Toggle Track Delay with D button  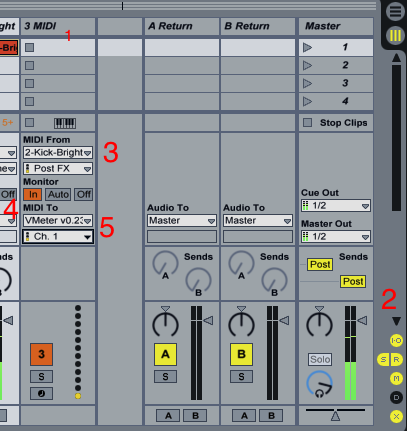click(x=396, y=397)
